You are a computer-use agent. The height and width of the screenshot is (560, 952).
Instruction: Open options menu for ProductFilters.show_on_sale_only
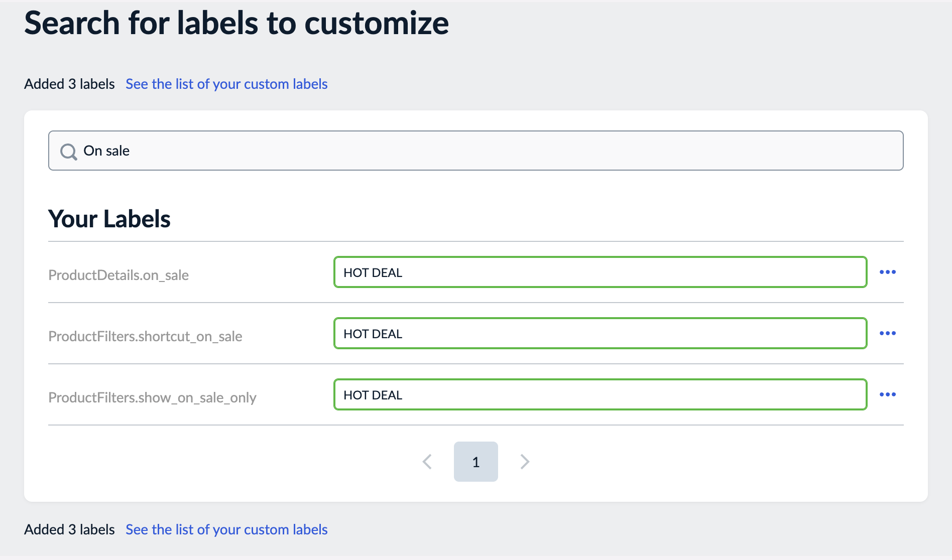887,394
